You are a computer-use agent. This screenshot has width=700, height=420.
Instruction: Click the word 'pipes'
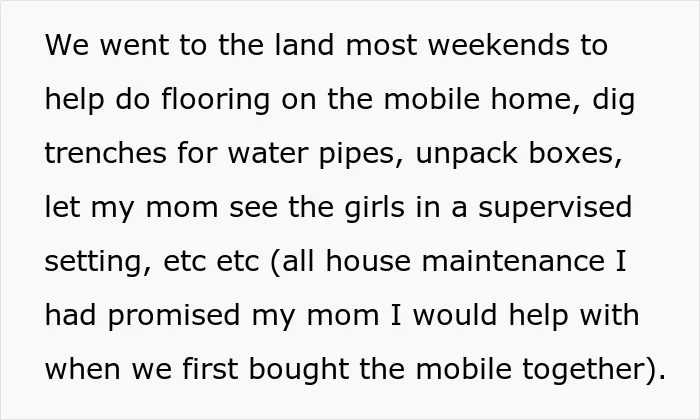pos(357,155)
